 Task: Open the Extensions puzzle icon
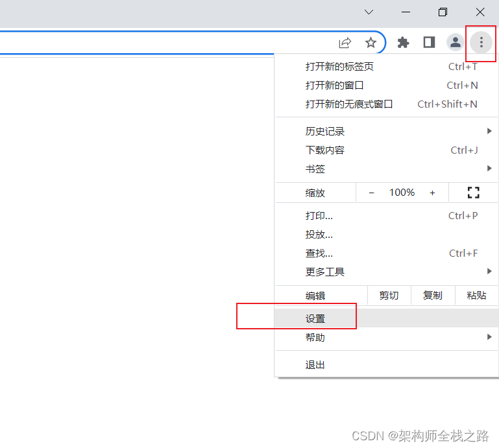(x=403, y=42)
